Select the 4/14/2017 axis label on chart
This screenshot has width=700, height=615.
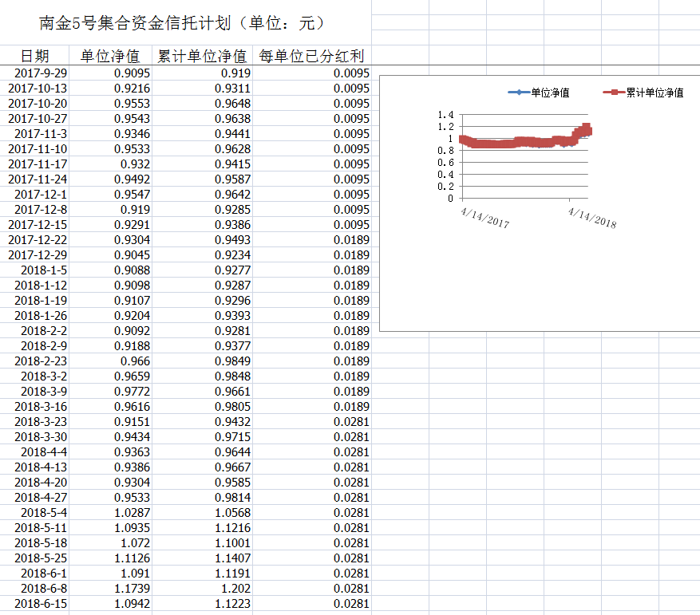point(484,217)
